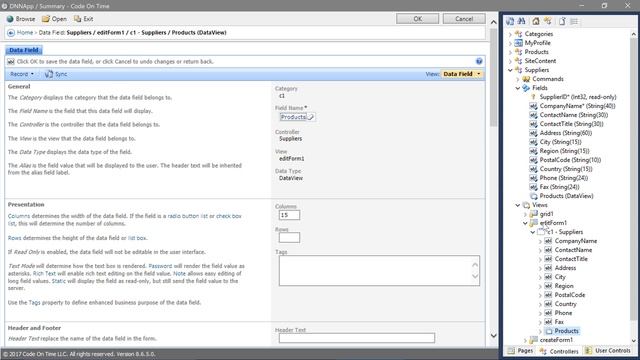Click the blue help question mark icon
This screenshot has height=360, width=640.
pyautogui.click(x=479, y=61)
